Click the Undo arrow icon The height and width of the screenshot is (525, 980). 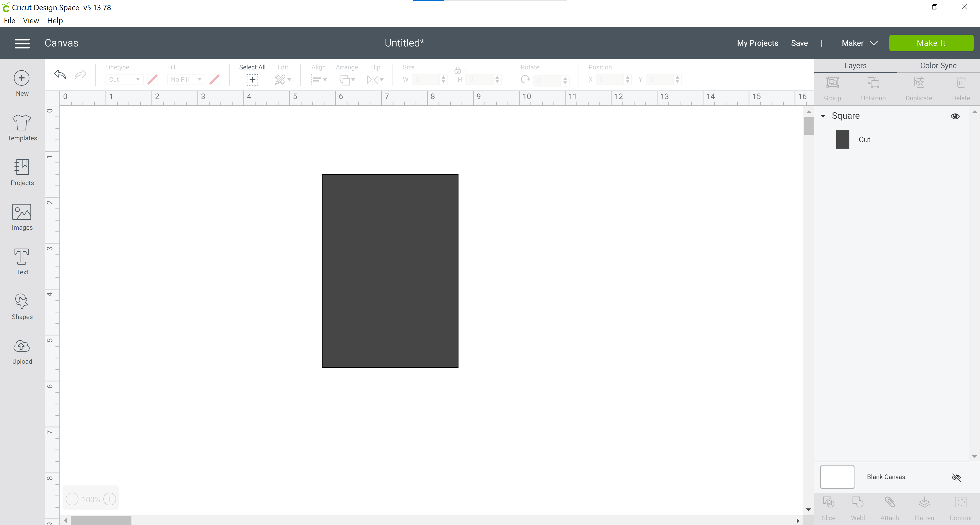click(60, 75)
